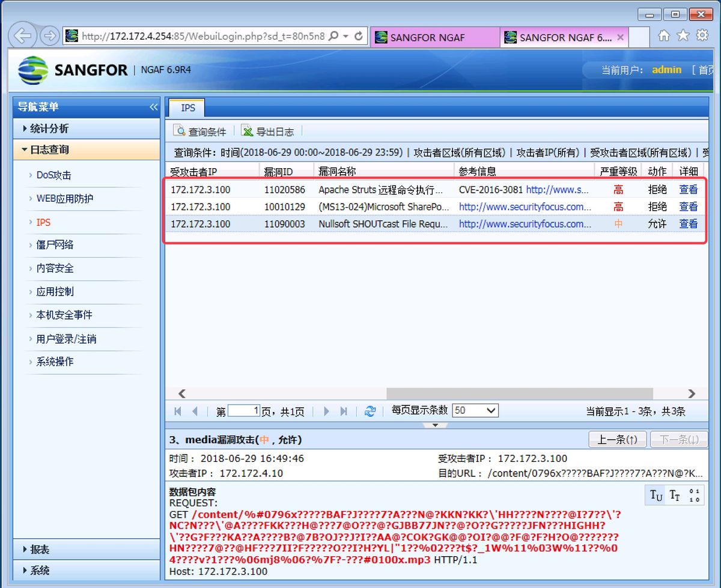The image size is (721, 588).
Task: Open 系统操作 log query
Action: tap(55, 362)
